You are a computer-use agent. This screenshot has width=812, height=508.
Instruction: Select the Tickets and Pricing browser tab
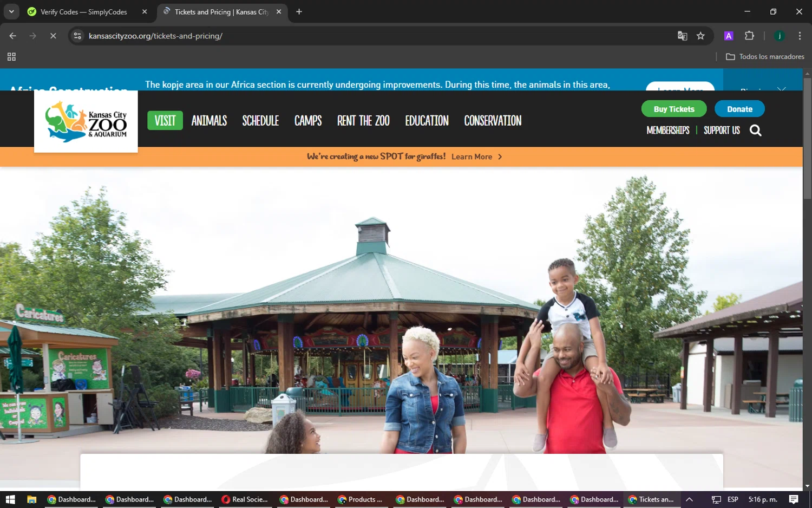(x=222, y=11)
